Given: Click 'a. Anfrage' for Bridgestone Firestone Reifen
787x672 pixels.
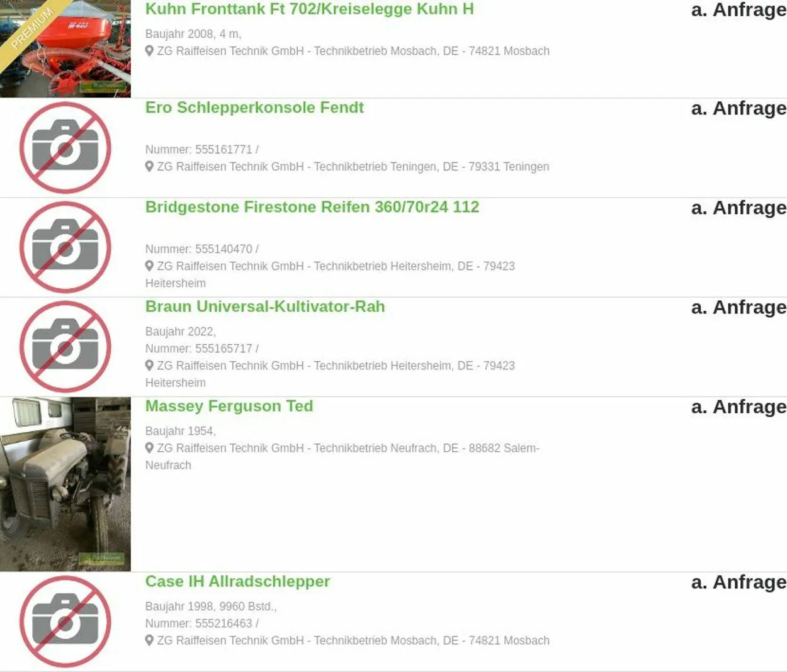Looking at the screenshot, I should pyautogui.click(x=739, y=208).
